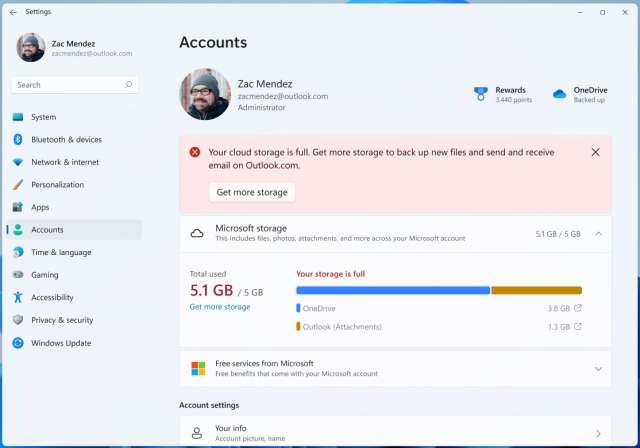Click the Rewards medal icon
This screenshot has height=448, width=640.
(x=481, y=94)
